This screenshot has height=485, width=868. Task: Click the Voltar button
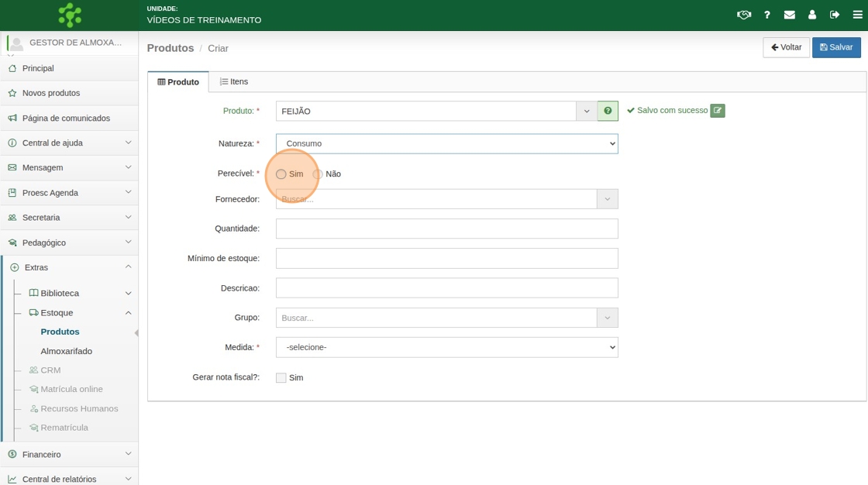click(x=786, y=47)
